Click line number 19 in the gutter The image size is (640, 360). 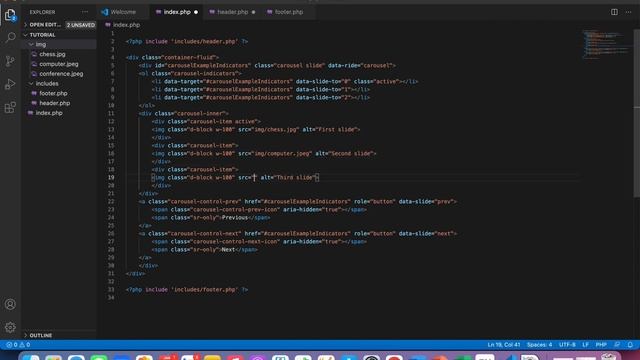pyautogui.click(x=111, y=178)
